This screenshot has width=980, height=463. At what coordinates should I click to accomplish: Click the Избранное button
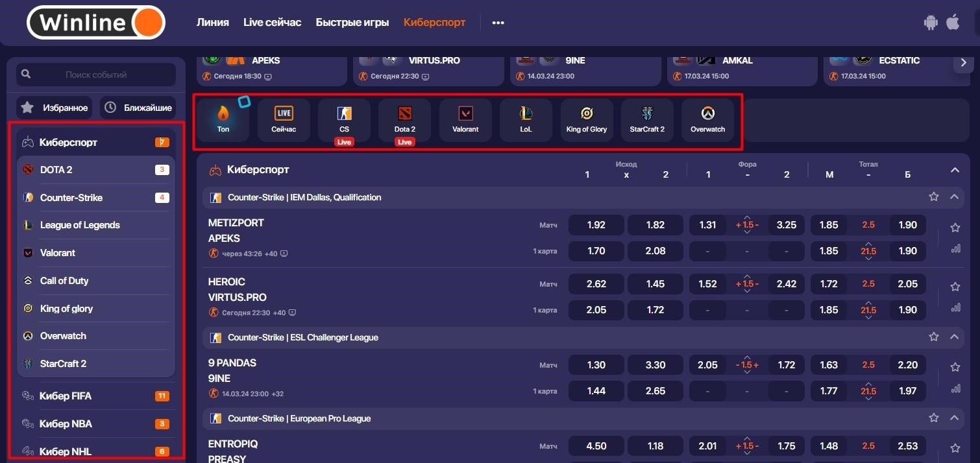tap(55, 108)
